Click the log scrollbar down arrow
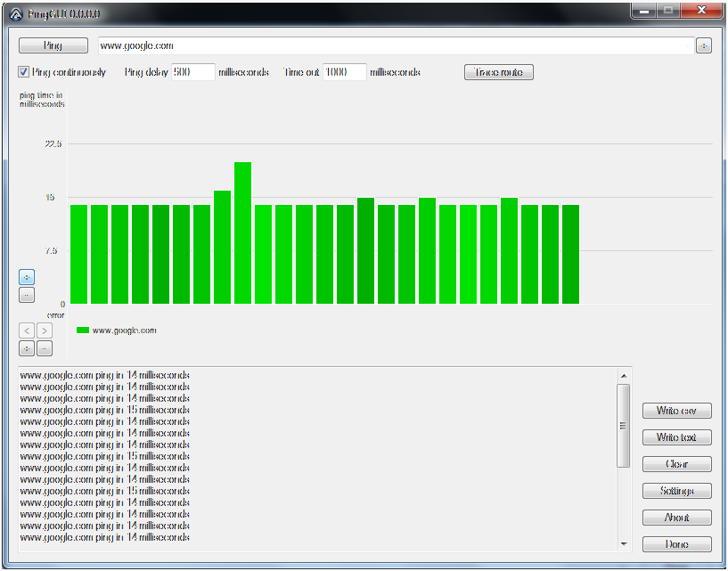 point(624,543)
